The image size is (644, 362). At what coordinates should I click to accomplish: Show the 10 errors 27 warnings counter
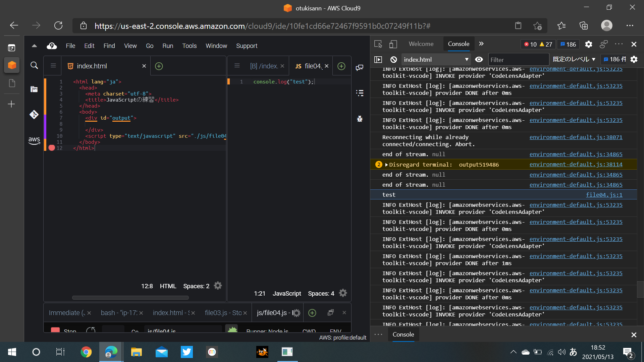(538, 44)
